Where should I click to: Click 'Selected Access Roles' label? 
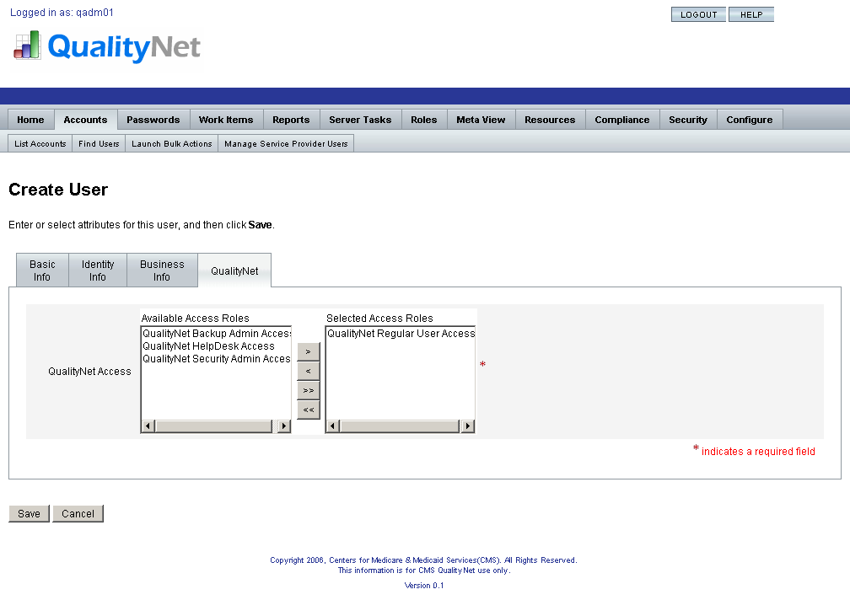click(379, 319)
